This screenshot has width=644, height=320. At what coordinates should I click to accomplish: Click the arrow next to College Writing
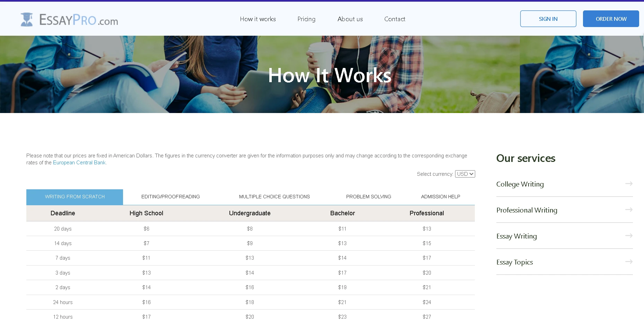click(629, 184)
